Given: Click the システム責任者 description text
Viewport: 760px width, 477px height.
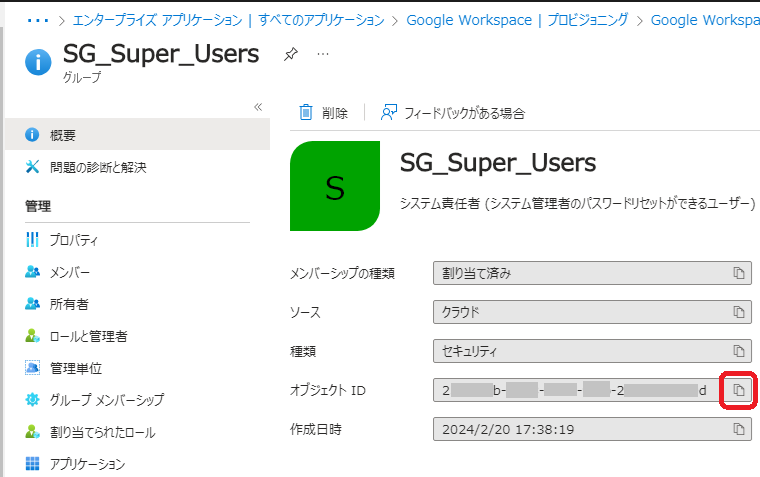Looking at the screenshot, I should (x=577, y=203).
